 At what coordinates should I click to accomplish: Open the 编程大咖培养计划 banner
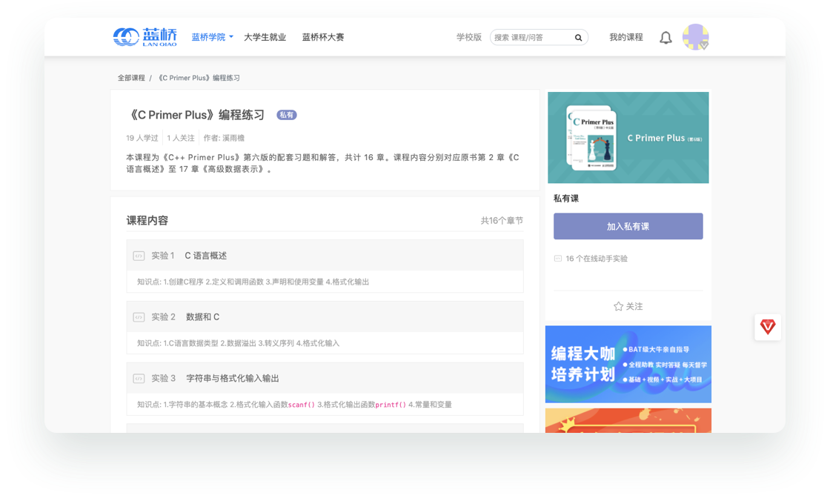tap(628, 364)
